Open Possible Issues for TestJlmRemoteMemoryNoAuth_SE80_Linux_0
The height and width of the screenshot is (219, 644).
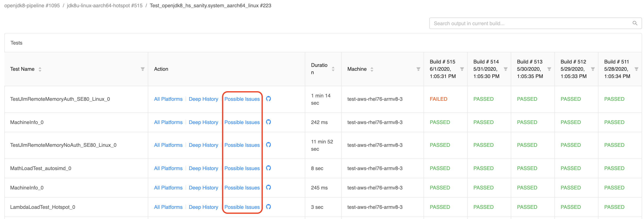[242, 145]
